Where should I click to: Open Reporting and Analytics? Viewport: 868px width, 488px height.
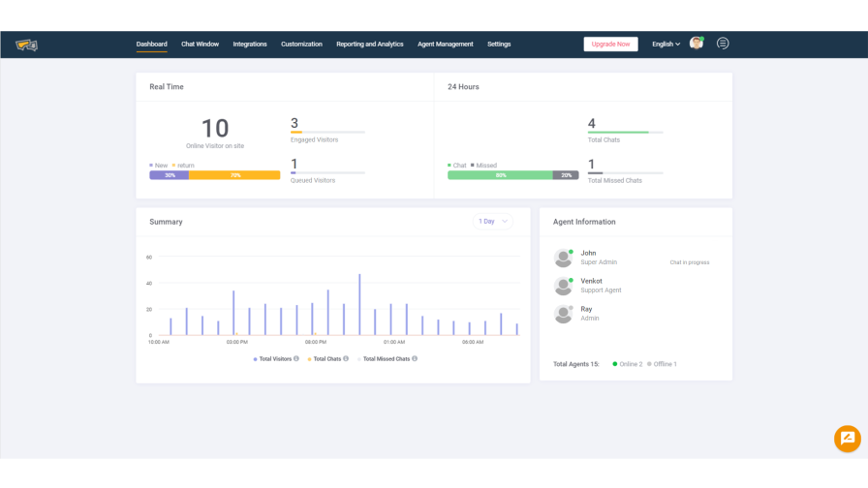click(370, 45)
